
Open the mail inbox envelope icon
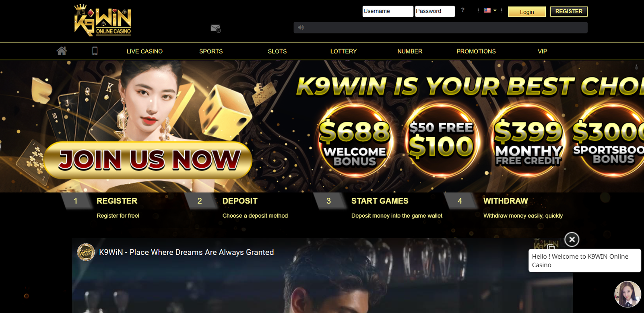coord(215,28)
